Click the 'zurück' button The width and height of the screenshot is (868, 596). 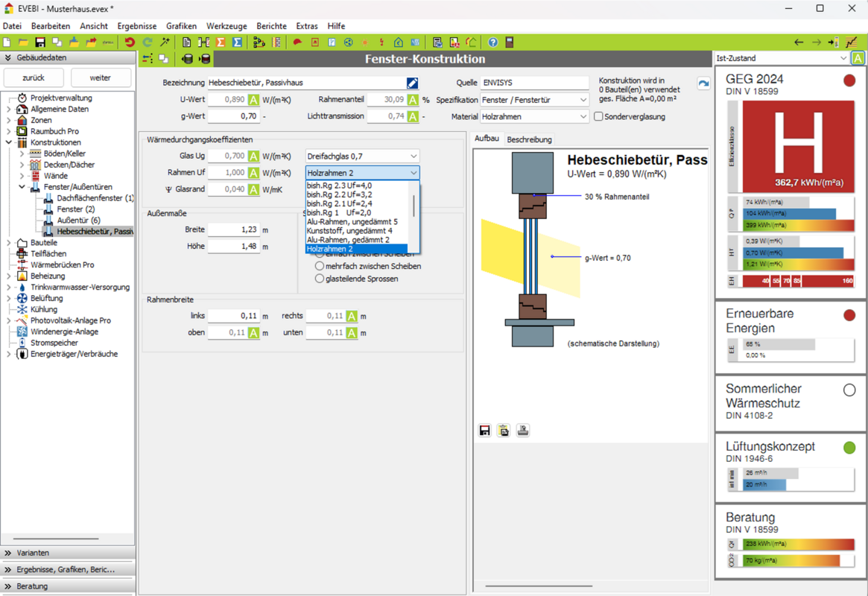click(34, 77)
